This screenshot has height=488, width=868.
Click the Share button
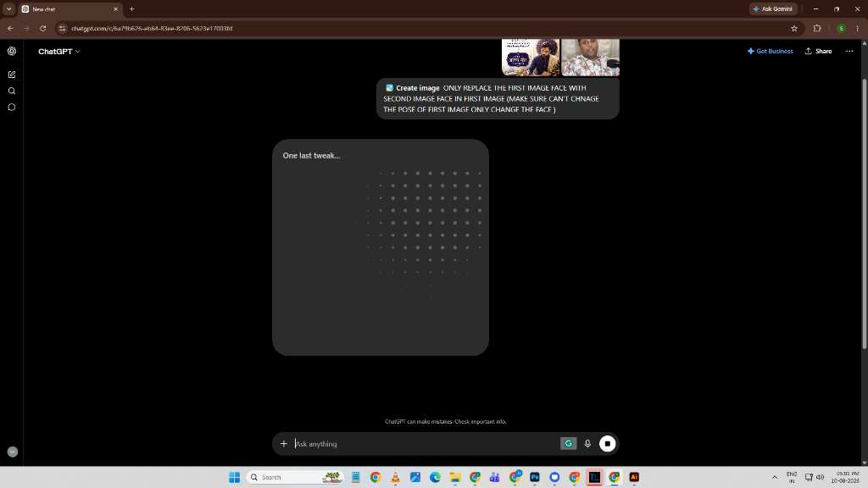click(818, 51)
